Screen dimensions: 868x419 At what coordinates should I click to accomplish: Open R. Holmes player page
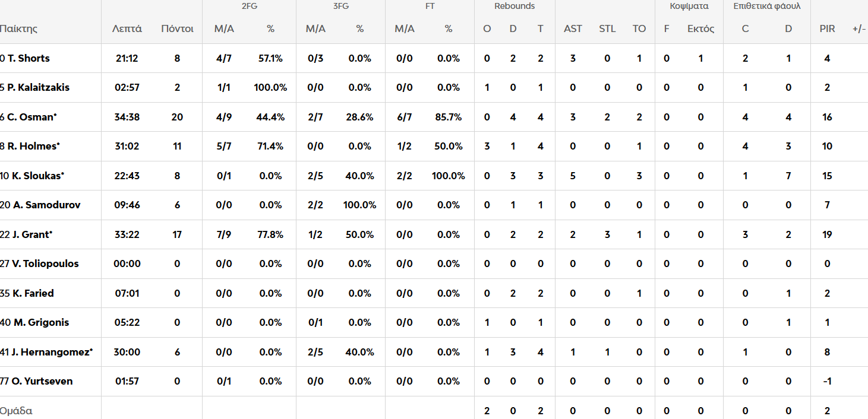click(33, 146)
